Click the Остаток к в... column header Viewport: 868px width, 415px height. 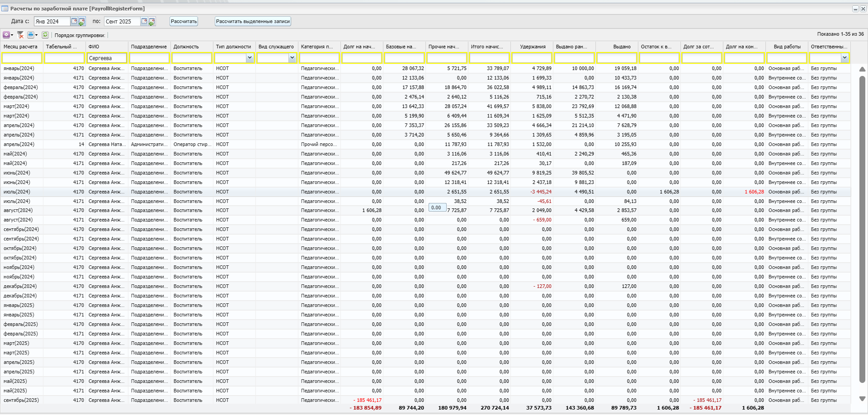(x=659, y=47)
